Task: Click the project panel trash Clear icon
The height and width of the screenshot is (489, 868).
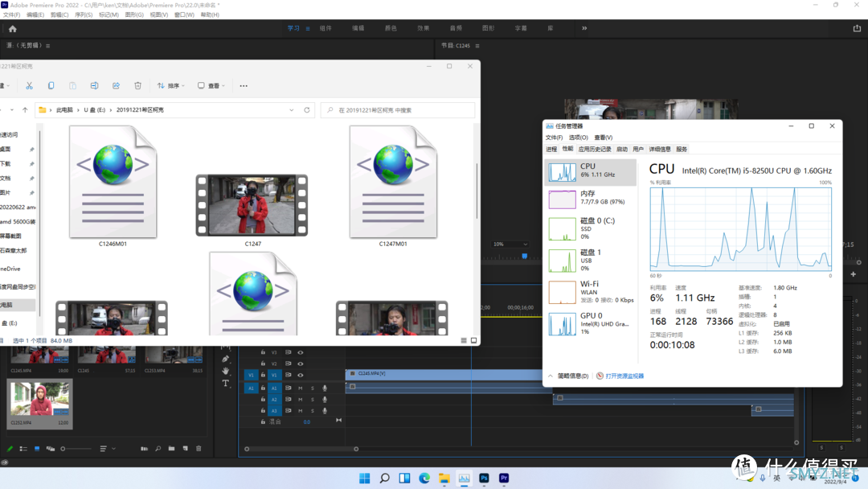Action: point(199,449)
